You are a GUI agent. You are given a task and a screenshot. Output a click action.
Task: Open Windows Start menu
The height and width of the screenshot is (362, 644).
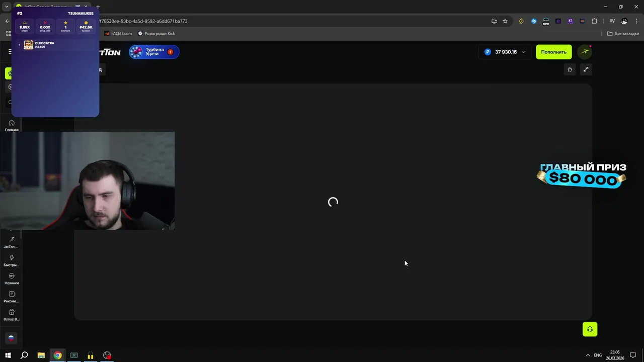(8, 355)
